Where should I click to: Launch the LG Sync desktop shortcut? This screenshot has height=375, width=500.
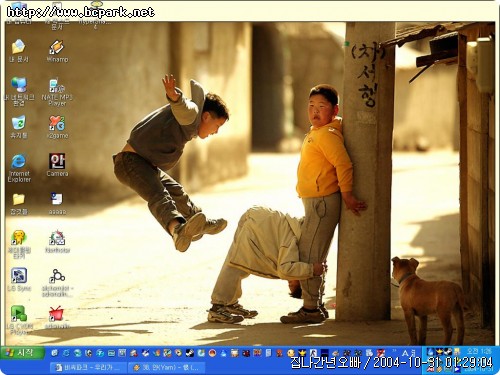point(19,279)
